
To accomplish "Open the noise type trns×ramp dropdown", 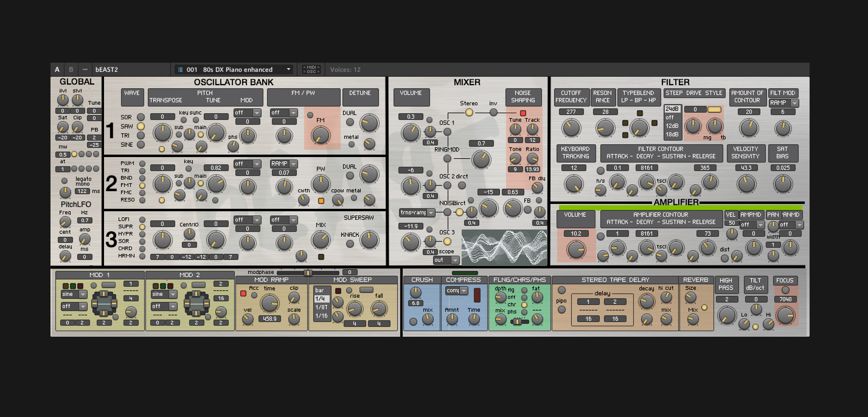I will 417,213.
